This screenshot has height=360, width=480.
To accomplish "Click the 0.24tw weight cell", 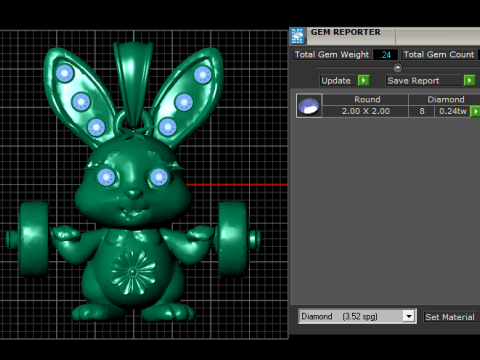I will (453, 111).
